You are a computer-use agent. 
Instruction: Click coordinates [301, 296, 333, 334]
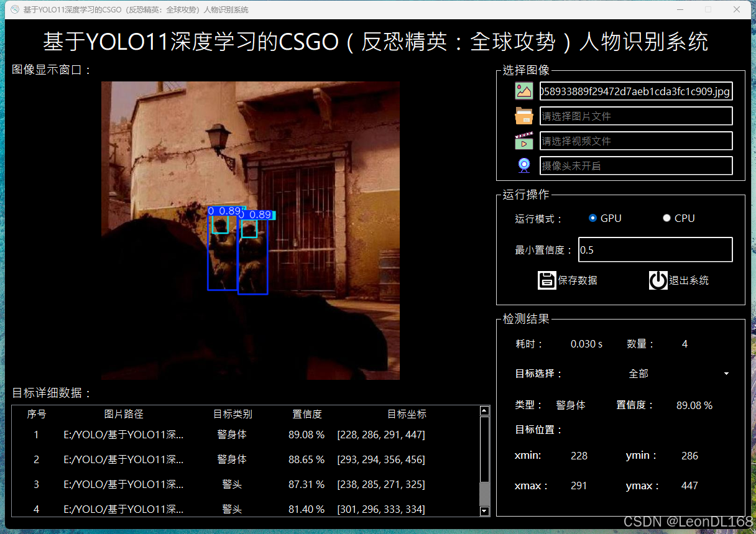coord(381,509)
